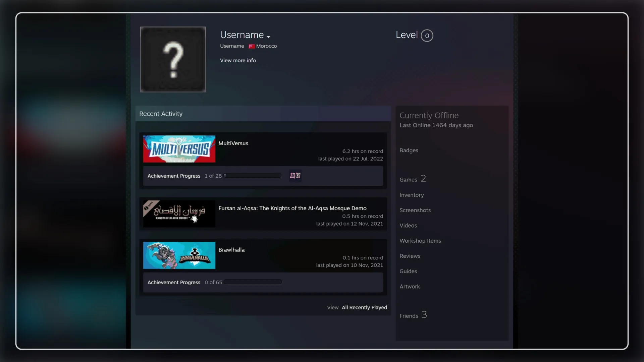Viewport: 644px width, 362px height.
Task: Open the View more info link
Action: [238, 60]
